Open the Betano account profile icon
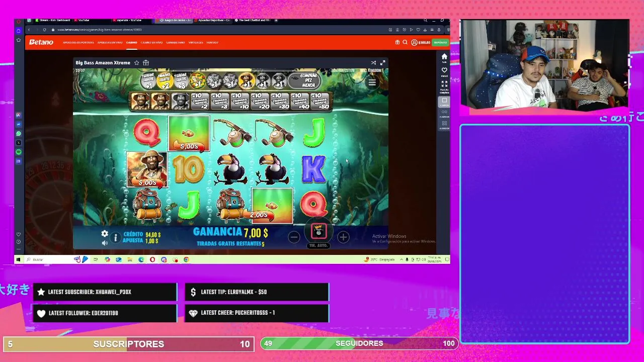The height and width of the screenshot is (362, 644). 414,43
